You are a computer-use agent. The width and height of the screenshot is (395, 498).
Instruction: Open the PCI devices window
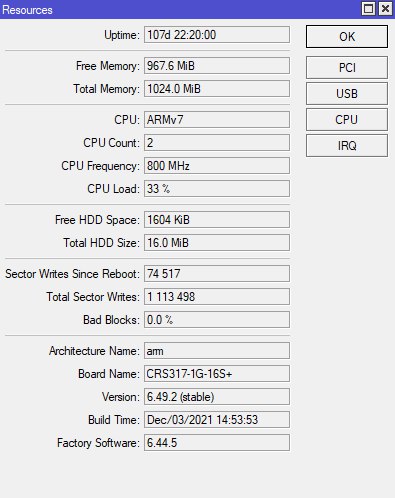click(347, 68)
